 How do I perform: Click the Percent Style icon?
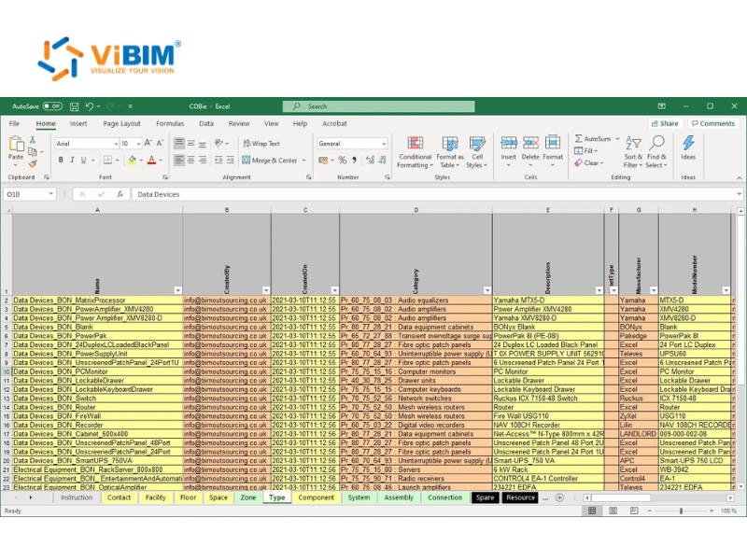[342, 160]
